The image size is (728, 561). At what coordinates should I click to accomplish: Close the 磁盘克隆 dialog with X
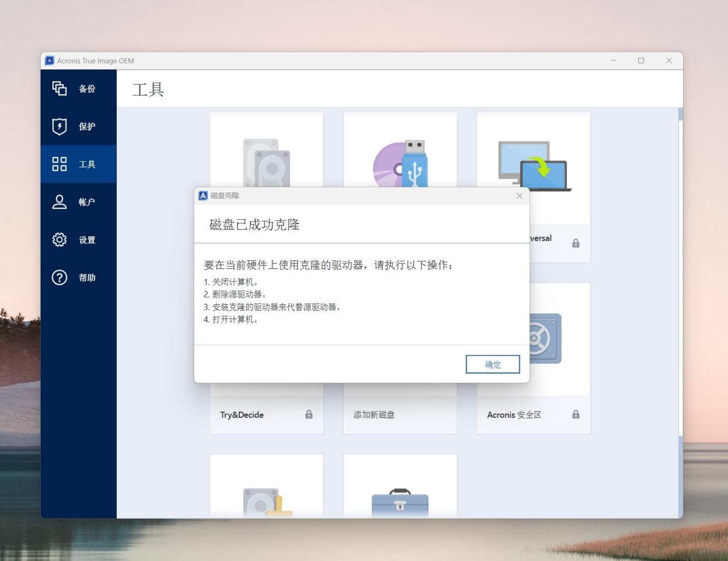coord(519,195)
